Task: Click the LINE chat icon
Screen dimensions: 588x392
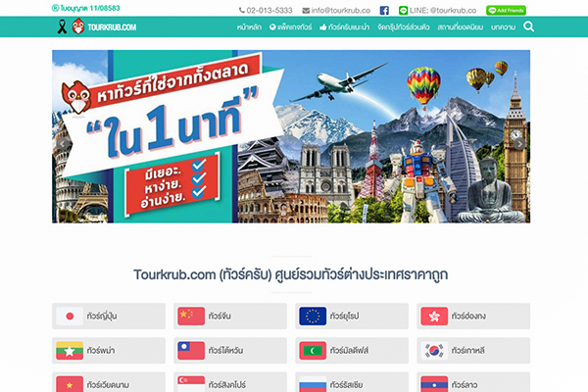Action: pyautogui.click(x=403, y=11)
